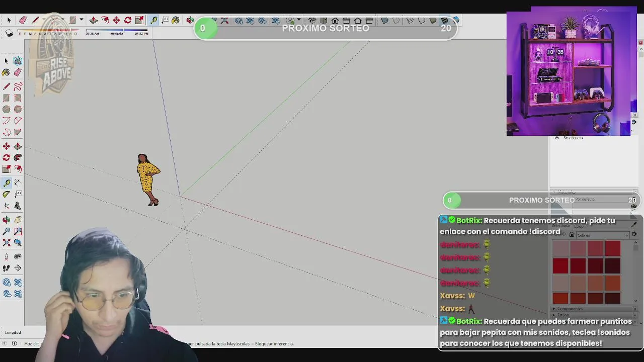Pick the Polygon tool in left toolbar

click(18, 109)
